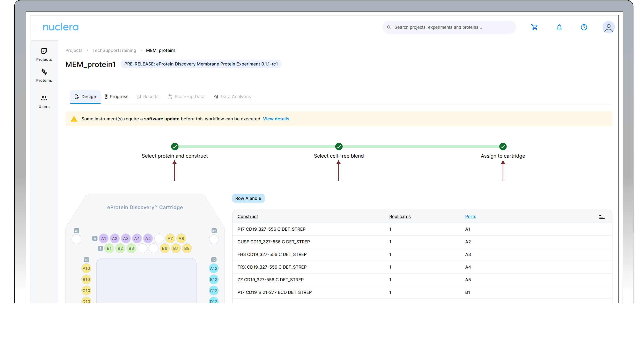The height and width of the screenshot is (351, 644).
Task: Select cartridge port A3
Action: point(126,239)
